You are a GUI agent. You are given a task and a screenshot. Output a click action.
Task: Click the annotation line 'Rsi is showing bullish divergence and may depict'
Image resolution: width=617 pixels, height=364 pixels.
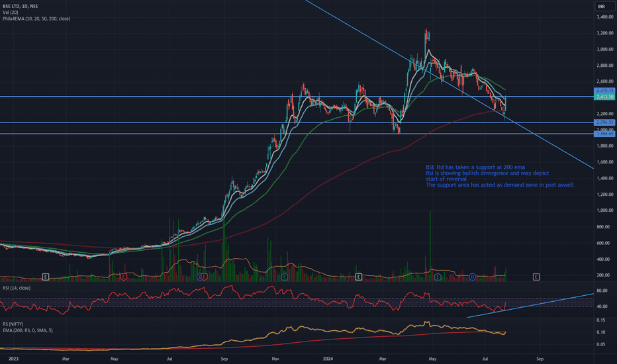(x=487, y=173)
